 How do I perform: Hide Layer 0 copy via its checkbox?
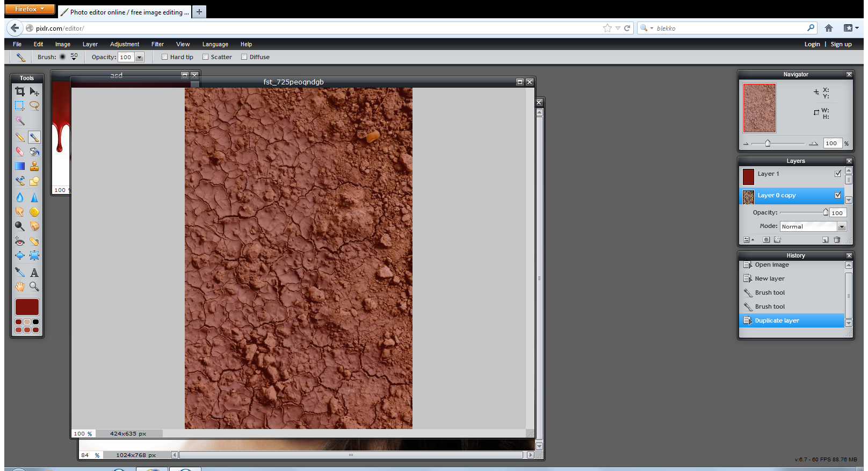tap(838, 195)
